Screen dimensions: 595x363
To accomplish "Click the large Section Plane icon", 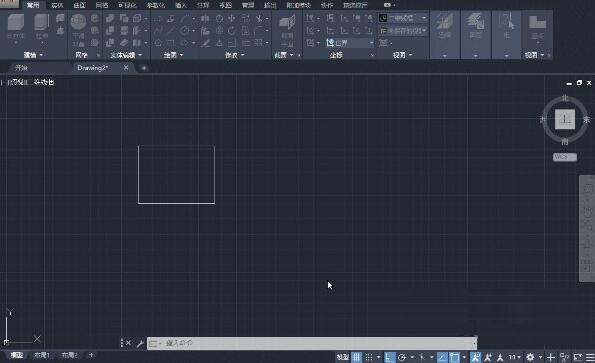I will (x=287, y=23).
